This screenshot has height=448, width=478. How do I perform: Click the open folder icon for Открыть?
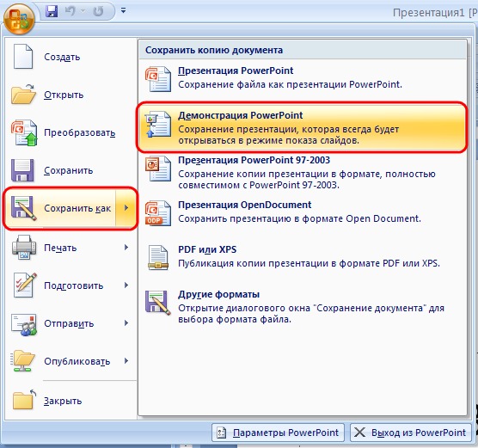[x=23, y=95]
